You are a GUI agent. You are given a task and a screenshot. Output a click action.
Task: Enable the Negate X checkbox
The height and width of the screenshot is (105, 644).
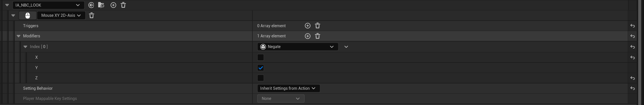pyautogui.click(x=260, y=57)
